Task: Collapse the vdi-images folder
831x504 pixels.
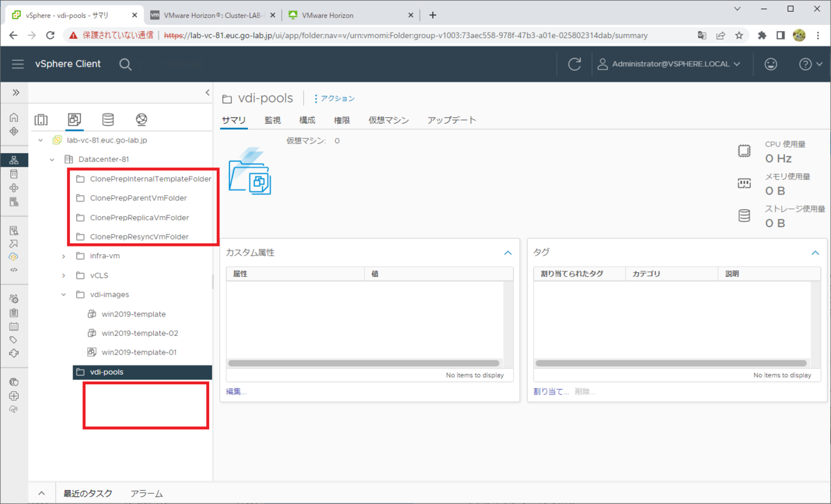Action: pos(64,295)
